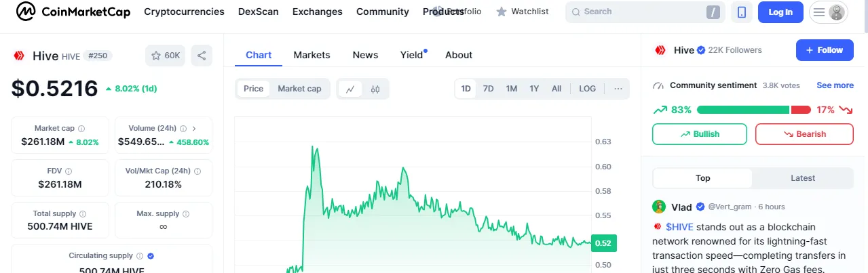868x273 pixels.
Task: Click the FDV info icon
Action: (x=68, y=171)
